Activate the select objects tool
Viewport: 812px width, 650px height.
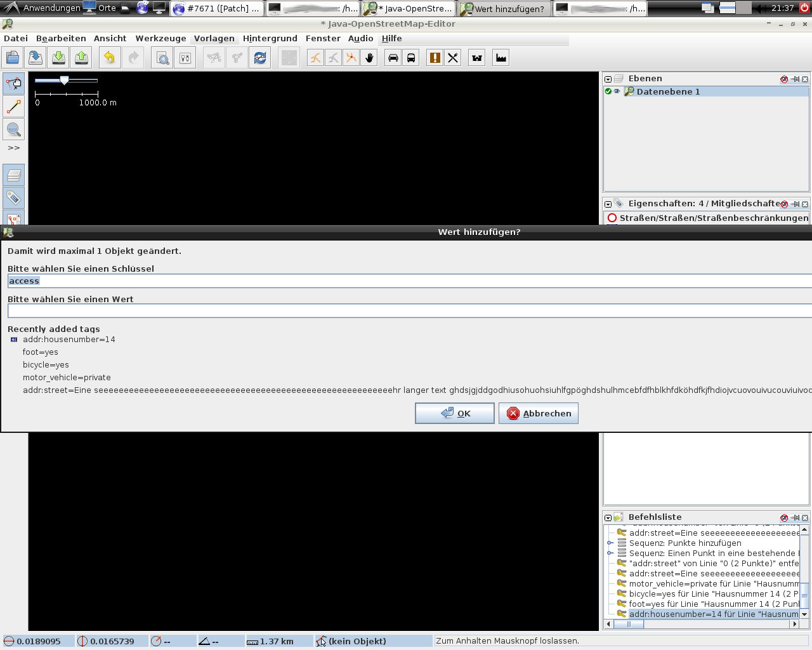tap(14, 83)
